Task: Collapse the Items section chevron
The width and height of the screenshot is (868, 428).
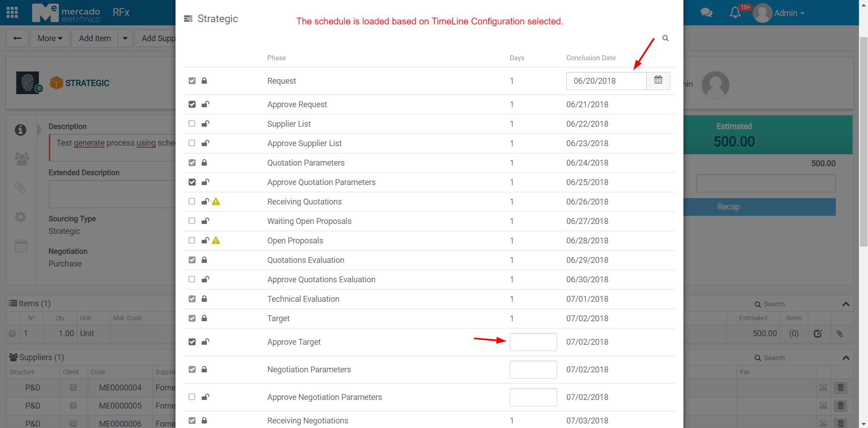Action: [846, 304]
